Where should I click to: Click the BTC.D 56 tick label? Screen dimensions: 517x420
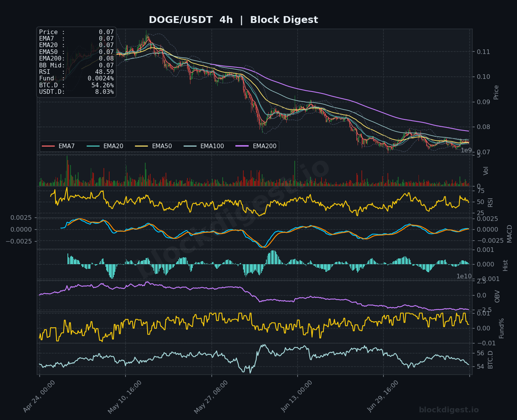point(481,353)
